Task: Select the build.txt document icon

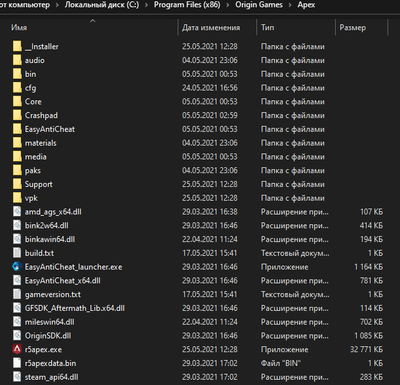Action: pos(17,253)
